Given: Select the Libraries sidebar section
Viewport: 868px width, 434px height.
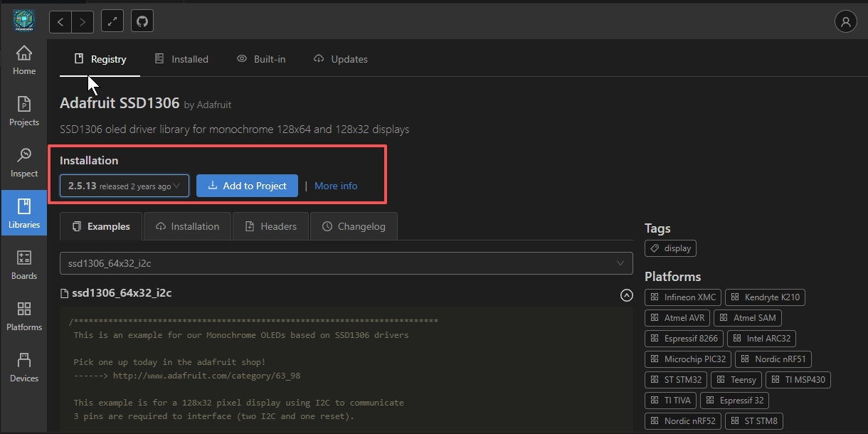Looking at the screenshot, I should pos(23,213).
